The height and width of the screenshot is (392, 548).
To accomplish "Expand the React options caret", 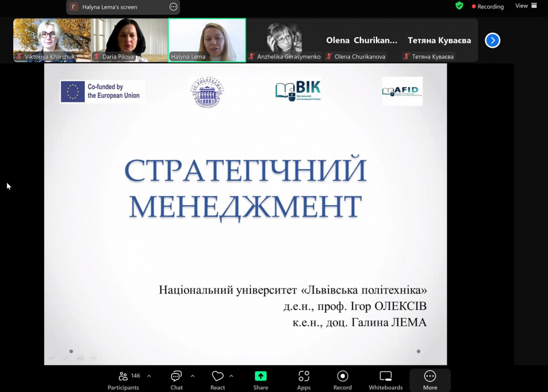I will [x=232, y=376].
